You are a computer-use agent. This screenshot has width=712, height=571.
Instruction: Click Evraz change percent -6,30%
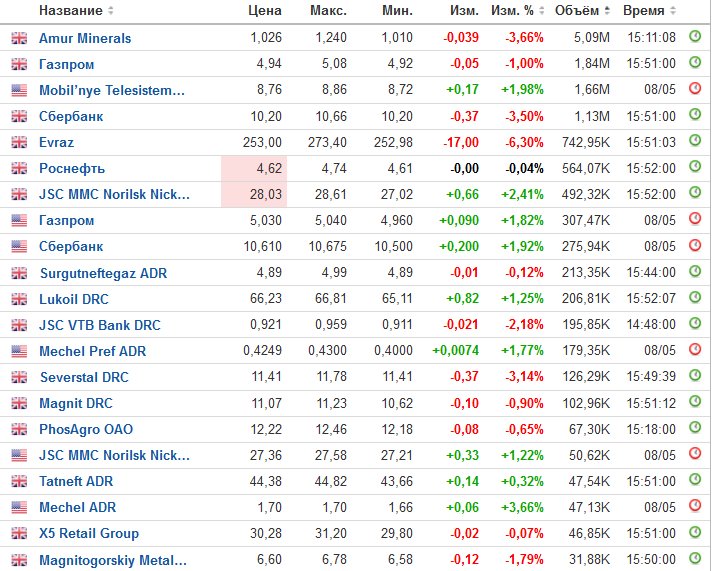point(524,143)
